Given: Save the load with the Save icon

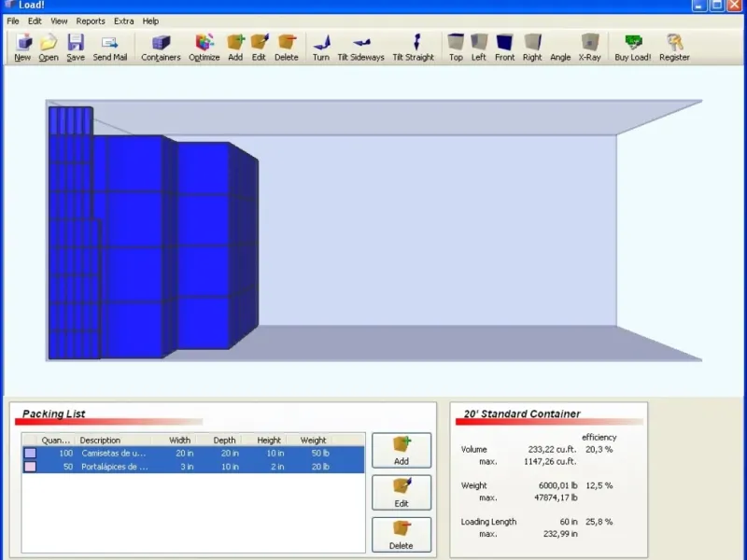Looking at the screenshot, I should pos(76,48).
